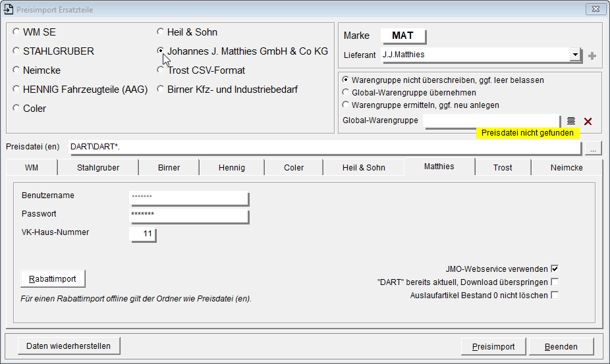Open the Hennig tab
Screen dimensions: 610x364
232,168
